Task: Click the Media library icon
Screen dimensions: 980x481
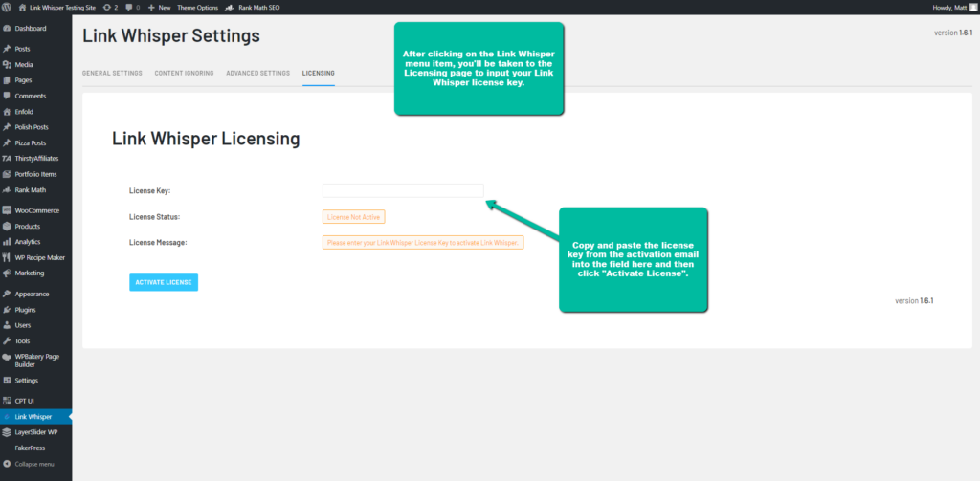Action: pos(7,64)
